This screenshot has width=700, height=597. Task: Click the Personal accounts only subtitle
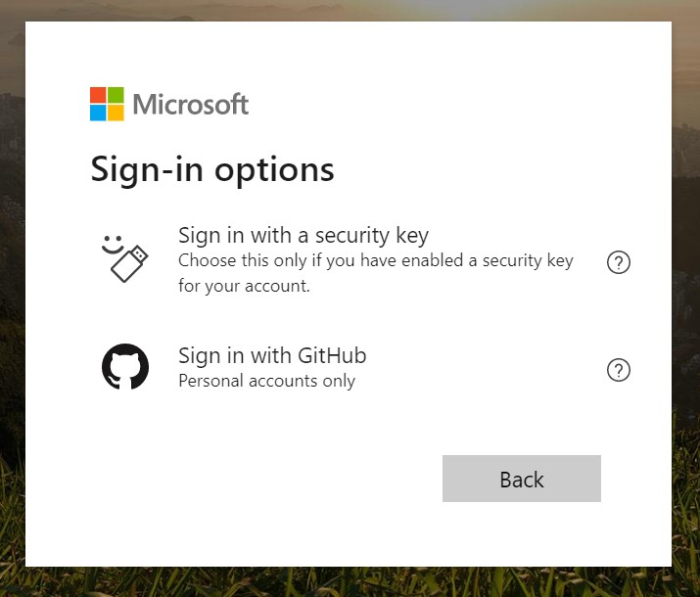[x=266, y=381]
